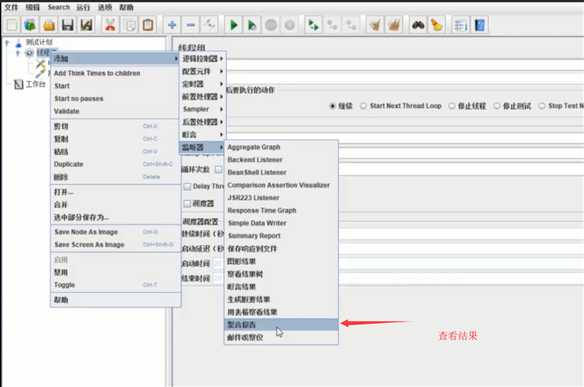Collapse the 测试计划 tree node toggle
Viewport: 584px width, 387px height.
7,42
